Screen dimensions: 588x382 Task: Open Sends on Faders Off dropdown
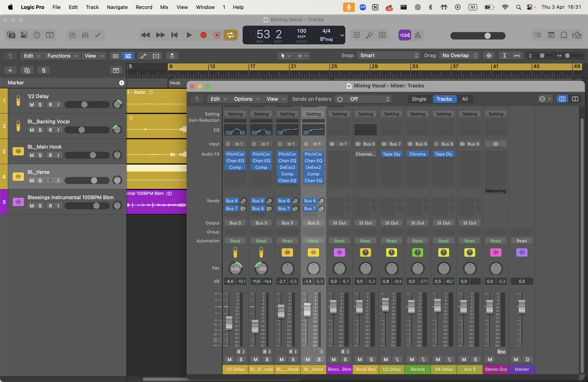pos(369,99)
